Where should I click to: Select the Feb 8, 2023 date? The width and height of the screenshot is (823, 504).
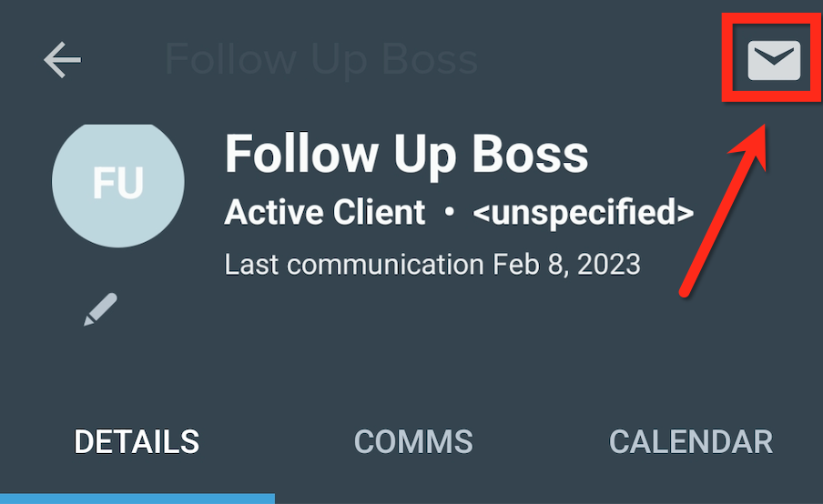(x=566, y=265)
